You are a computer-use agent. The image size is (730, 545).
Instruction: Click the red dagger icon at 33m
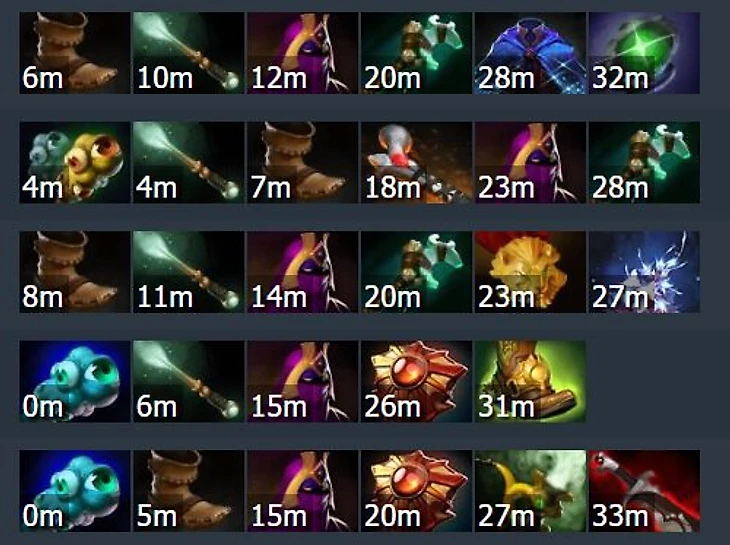[x=644, y=491]
